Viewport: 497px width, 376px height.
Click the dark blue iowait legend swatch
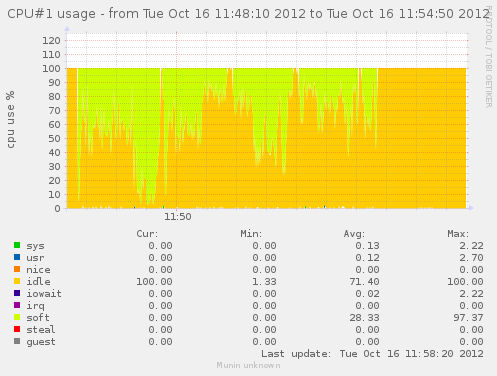click(17, 293)
